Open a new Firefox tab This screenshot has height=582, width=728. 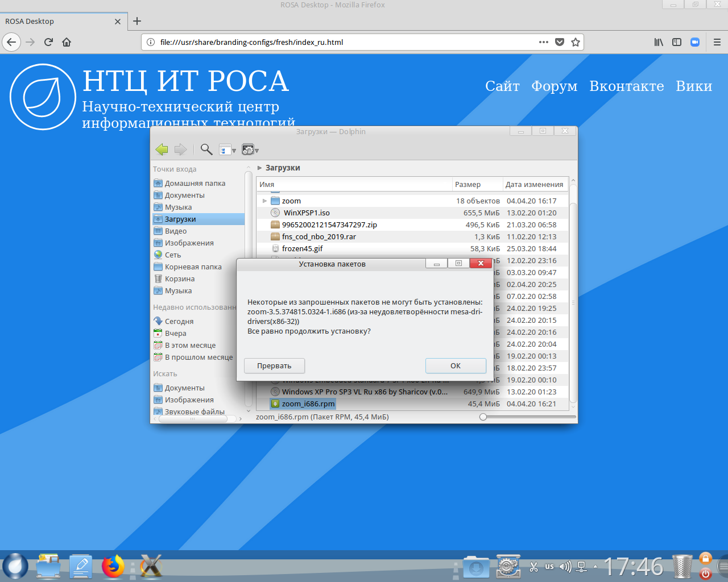coord(136,21)
